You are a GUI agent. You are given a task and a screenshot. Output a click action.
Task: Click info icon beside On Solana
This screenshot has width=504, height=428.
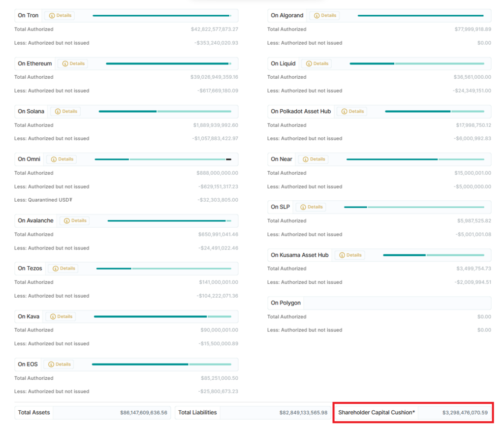point(58,112)
